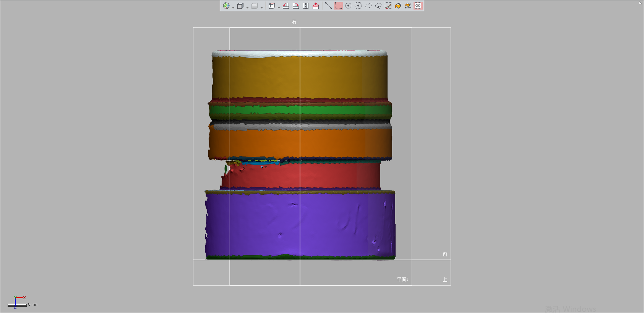Screen dimensions: 644x313
Task: Click the 前 plane label
Action: tap(445, 254)
